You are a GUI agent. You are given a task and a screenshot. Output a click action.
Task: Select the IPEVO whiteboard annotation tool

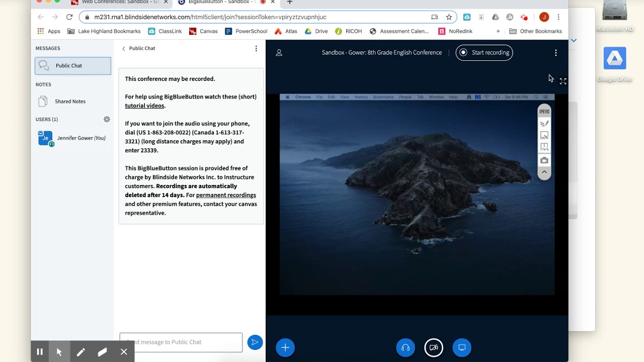click(544, 147)
